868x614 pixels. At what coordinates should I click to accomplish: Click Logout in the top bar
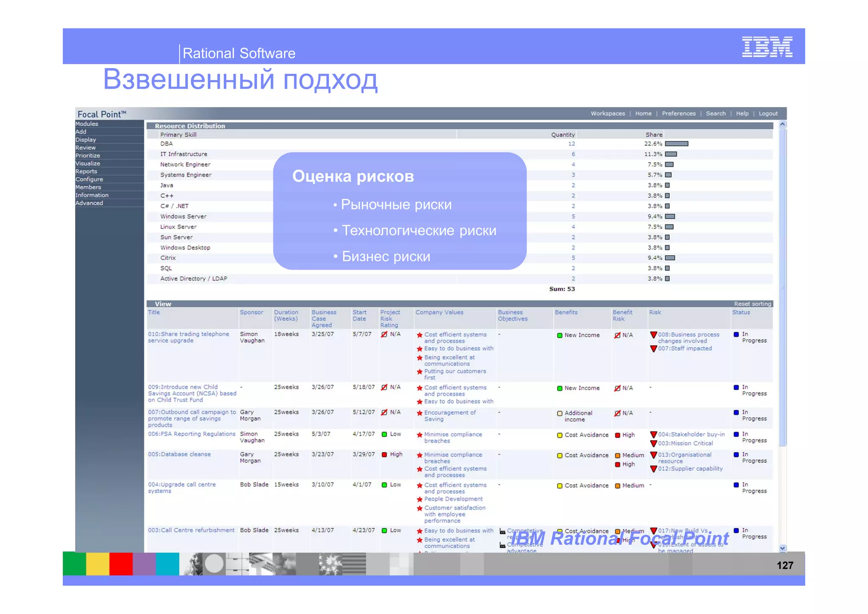[768, 114]
